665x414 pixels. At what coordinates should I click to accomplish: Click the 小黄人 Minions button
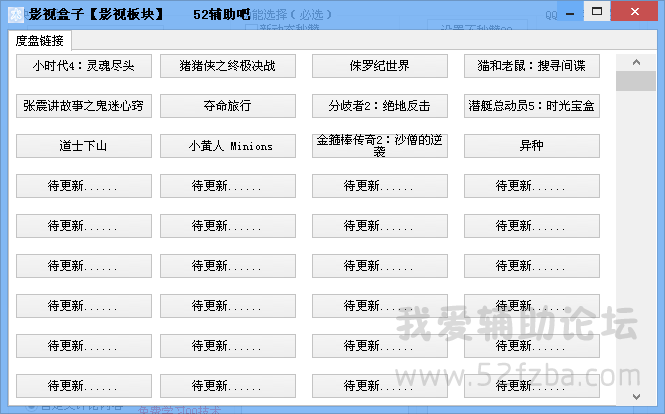(227, 146)
